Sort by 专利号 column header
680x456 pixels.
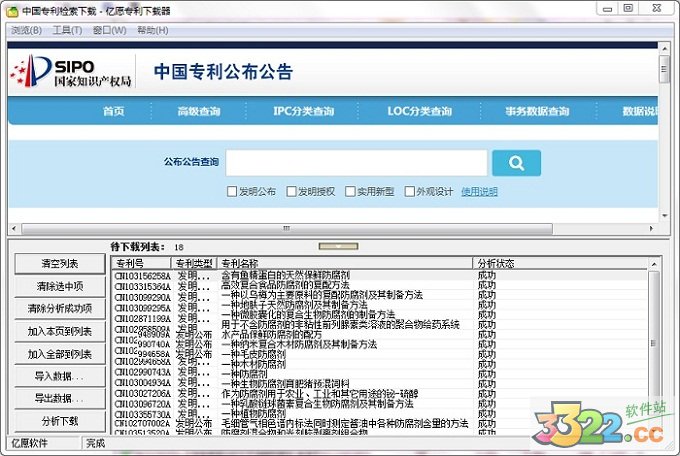tap(141, 263)
